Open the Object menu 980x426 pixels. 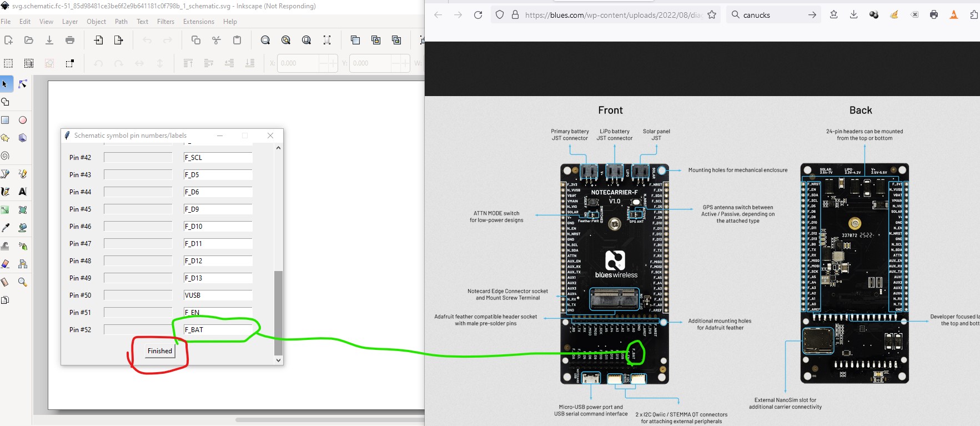pyautogui.click(x=96, y=22)
